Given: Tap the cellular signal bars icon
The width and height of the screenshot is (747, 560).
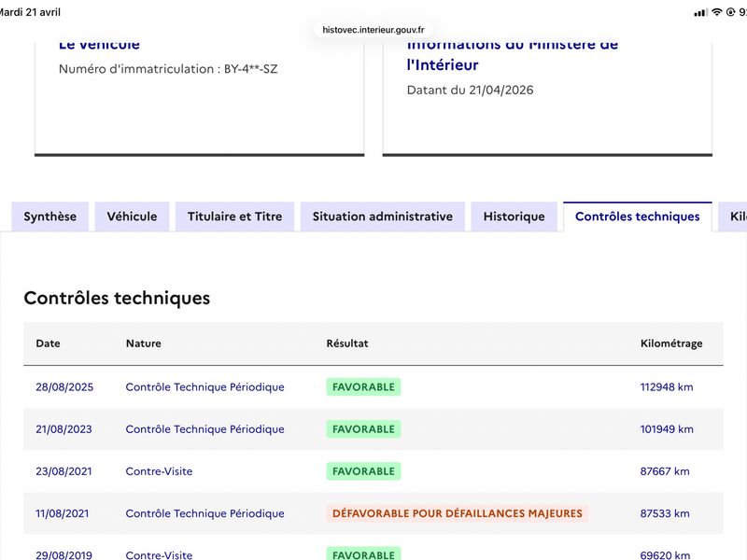Looking at the screenshot, I should 701,12.
